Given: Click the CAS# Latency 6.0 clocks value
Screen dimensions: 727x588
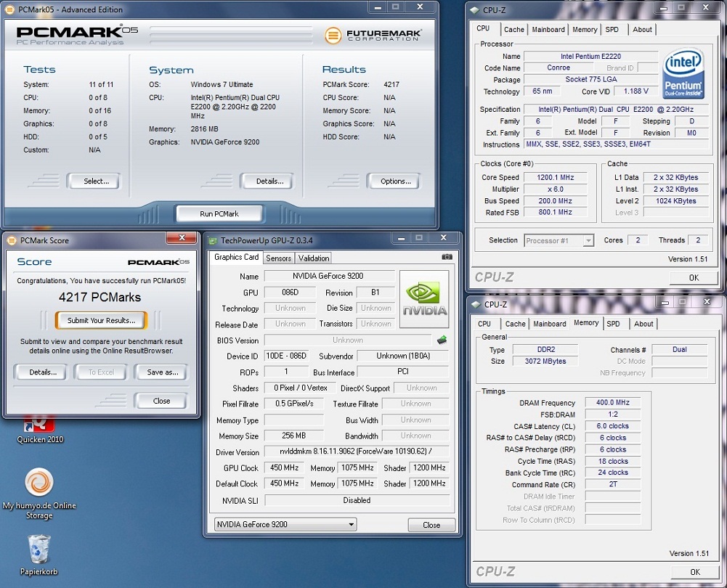Looking at the screenshot, I should 612,426.
